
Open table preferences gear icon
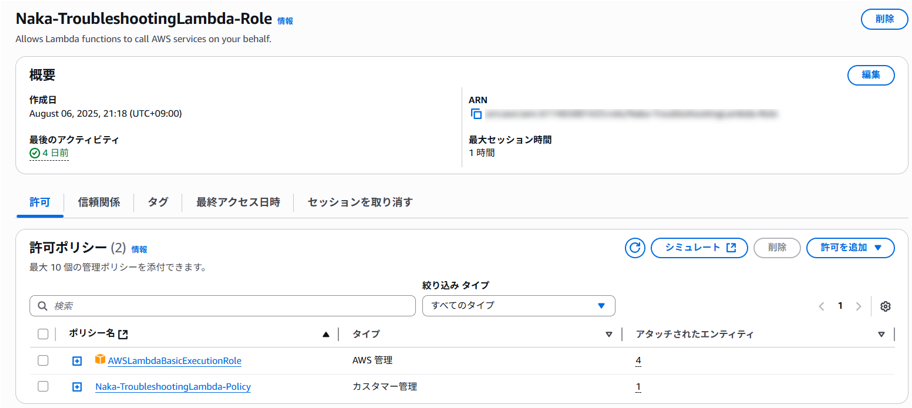click(x=886, y=306)
